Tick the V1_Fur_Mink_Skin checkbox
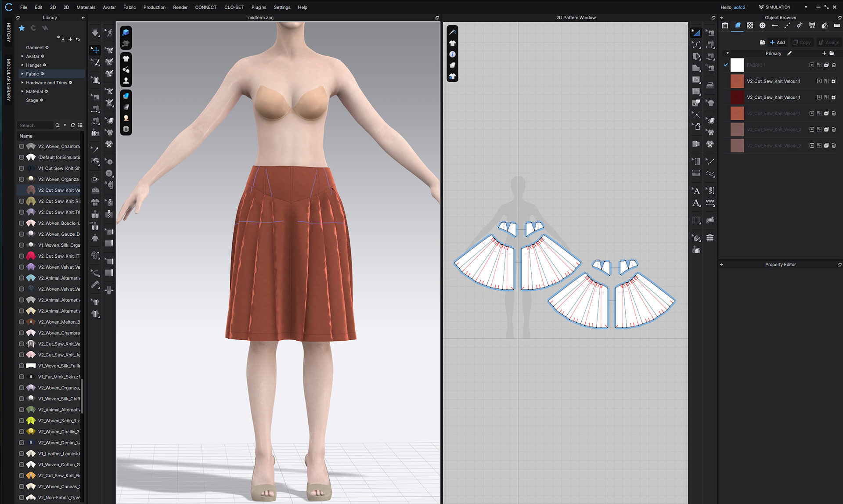This screenshot has height=504, width=843. click(x=22, y=377)
